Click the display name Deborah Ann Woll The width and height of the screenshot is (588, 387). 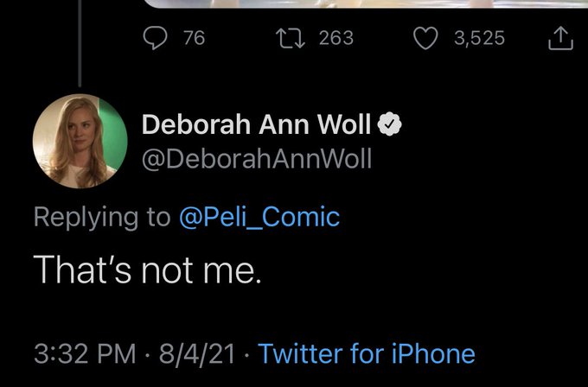[x=257, y=125]
